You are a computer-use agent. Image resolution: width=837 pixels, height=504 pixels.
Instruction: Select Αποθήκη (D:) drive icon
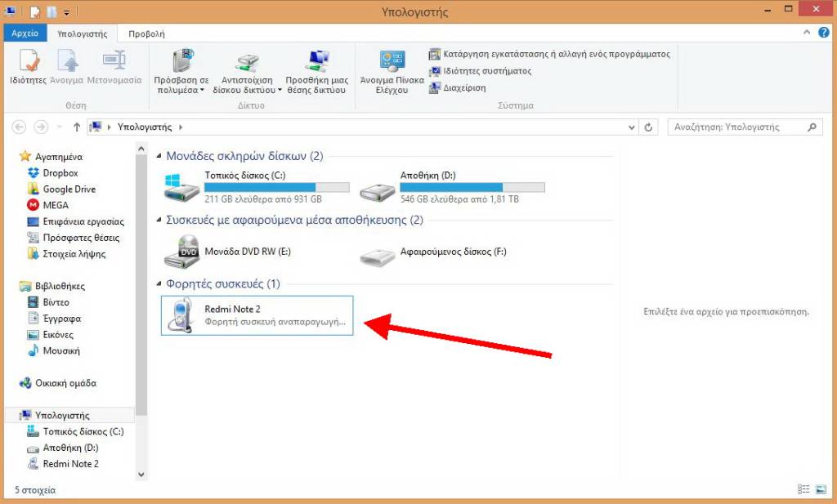(x=378, y=191)
